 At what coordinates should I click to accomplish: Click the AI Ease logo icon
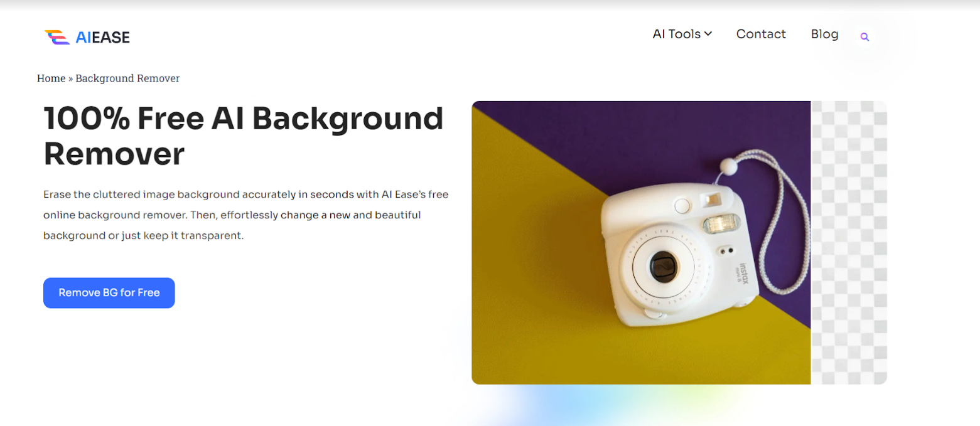tap(57, 38)
